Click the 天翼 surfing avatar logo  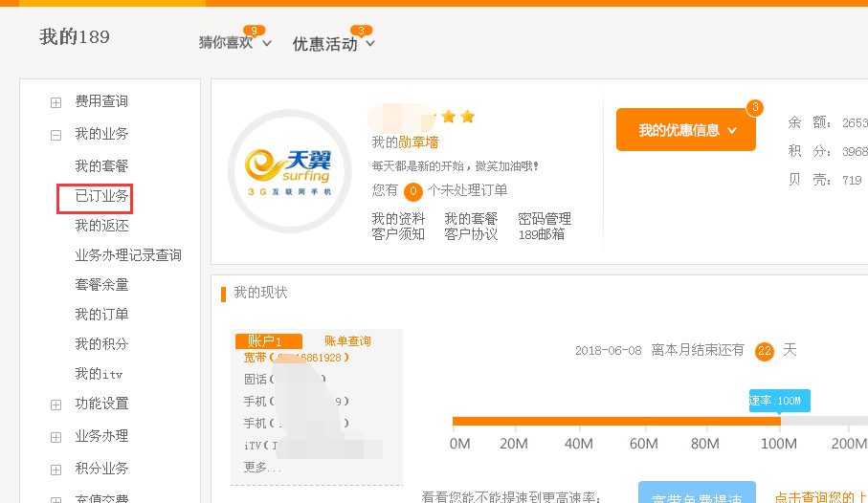click(290, 171)
